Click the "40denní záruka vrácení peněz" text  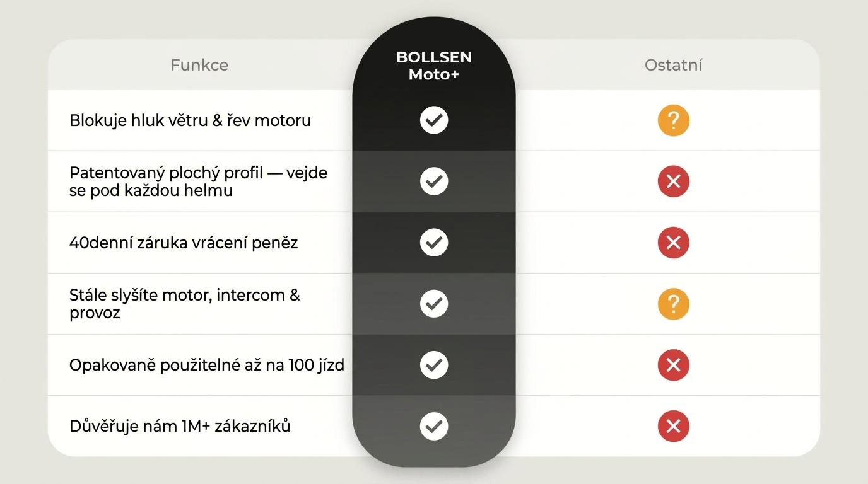coord(183,243)
